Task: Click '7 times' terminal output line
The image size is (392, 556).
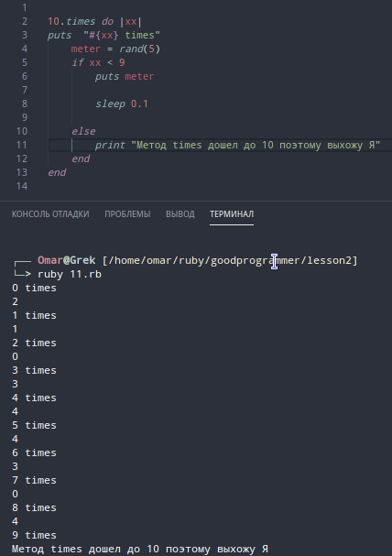Action: tap(34, 481)
